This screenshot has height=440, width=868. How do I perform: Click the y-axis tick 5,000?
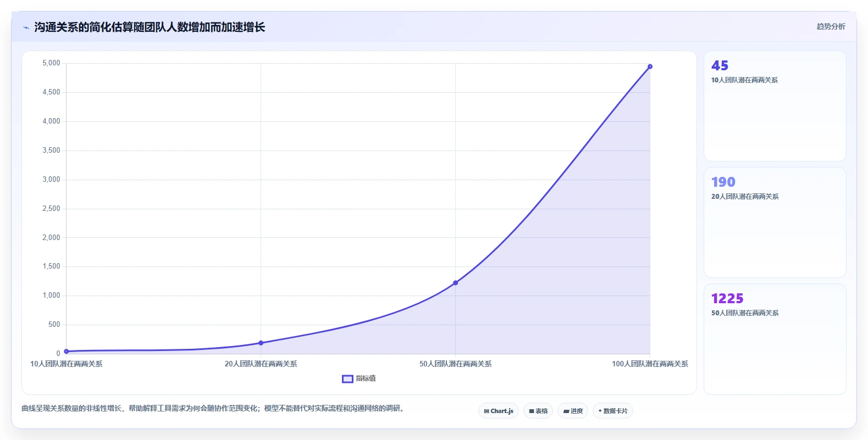[x=51, y=63]
